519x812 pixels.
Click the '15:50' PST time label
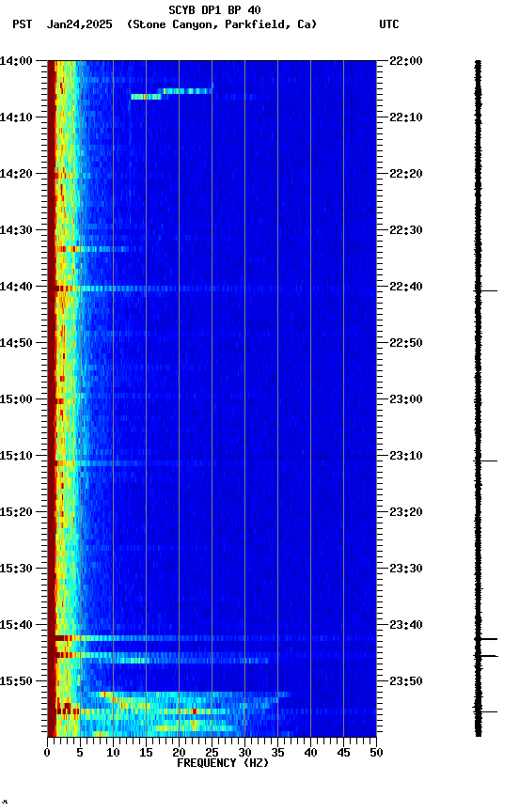(16, 681)
